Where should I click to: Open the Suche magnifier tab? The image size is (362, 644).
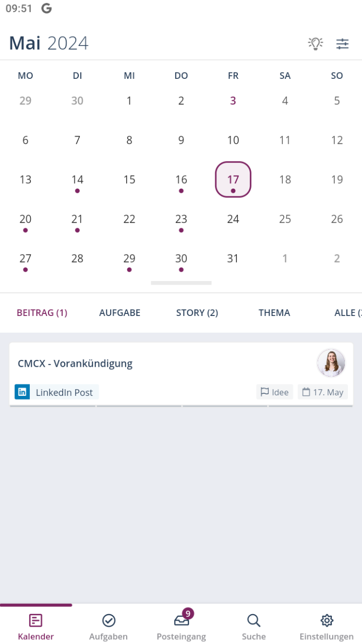pyautogui.click(x=254, y=626)
